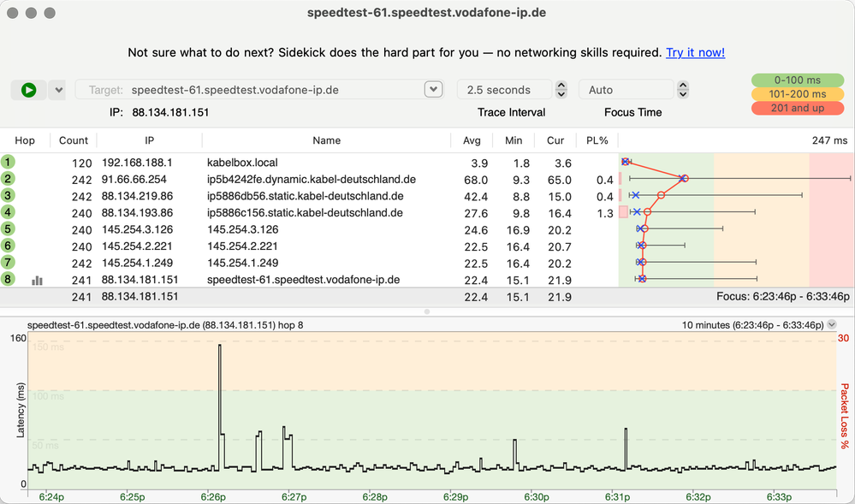Click the timeline graph icon on hop 8

tap(38, 280)
